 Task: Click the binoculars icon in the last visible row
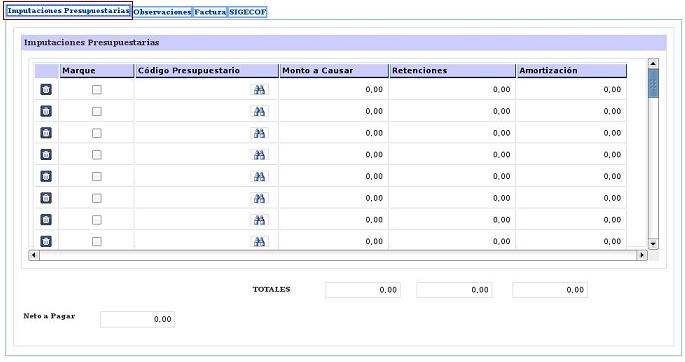(x=259, y=241)
